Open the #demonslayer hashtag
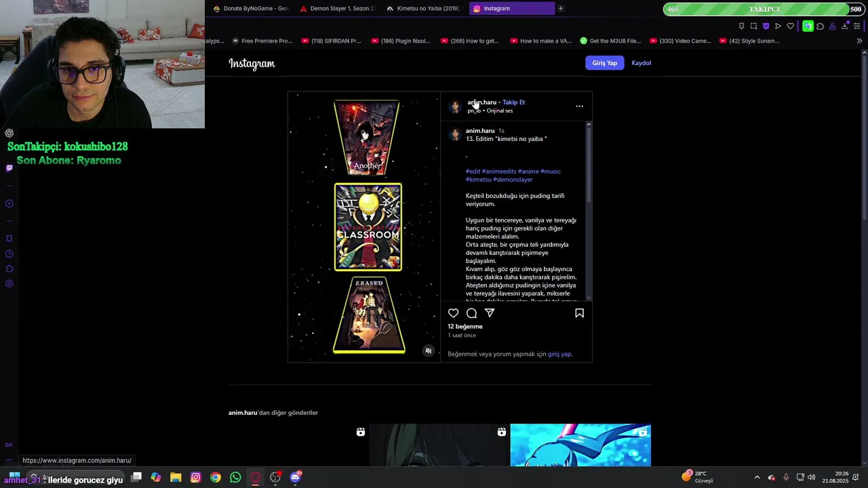Viewport: 868px width, 488px height. 513,180
